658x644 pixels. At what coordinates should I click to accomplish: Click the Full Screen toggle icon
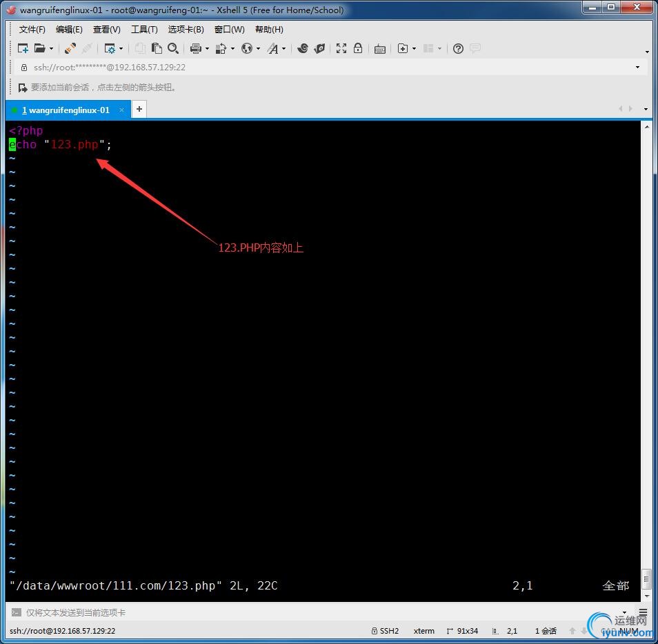click(x=341, y=48)
